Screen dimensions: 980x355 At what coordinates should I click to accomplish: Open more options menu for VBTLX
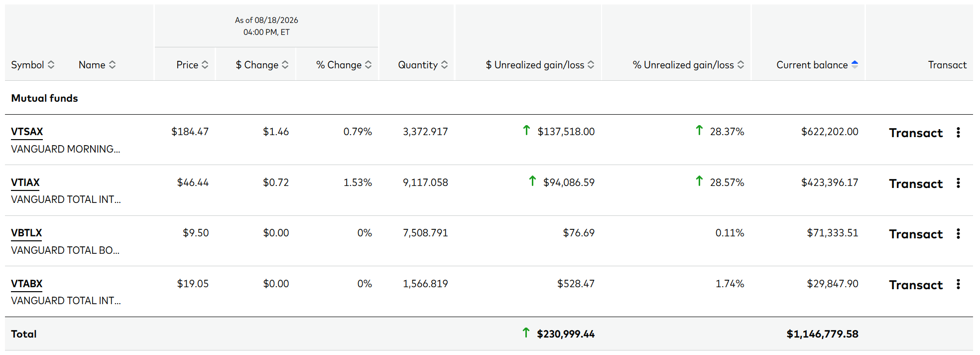(958, 234)
